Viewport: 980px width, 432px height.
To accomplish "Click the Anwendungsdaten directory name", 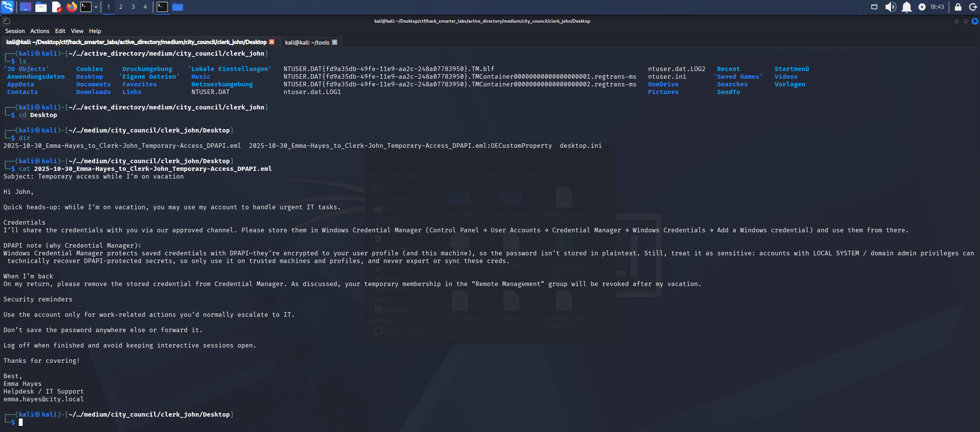I will tap(36, 77).
